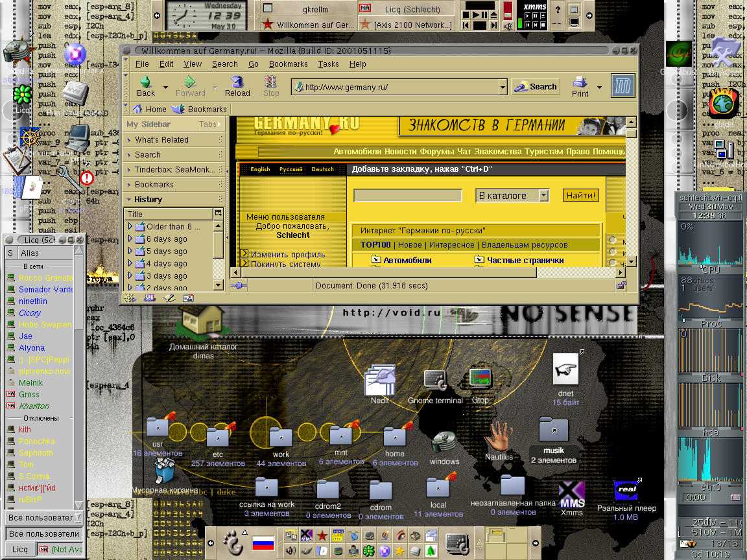Screen dimensions: 747x560
Task: Go Home via the personal toolbar house icon
Action: (x=137, y=109)
